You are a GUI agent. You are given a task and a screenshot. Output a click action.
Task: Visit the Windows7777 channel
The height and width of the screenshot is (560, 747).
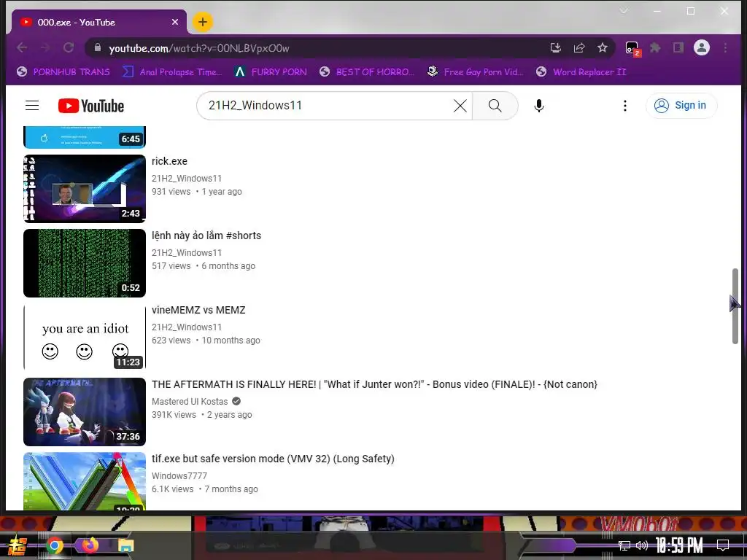point(179,475)
